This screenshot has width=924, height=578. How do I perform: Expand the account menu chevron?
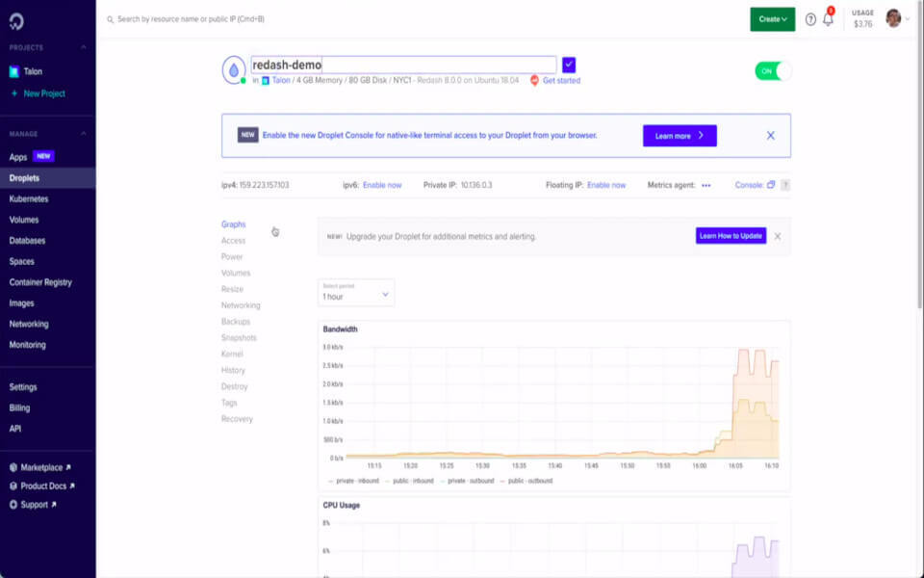(x=908, y=19)
